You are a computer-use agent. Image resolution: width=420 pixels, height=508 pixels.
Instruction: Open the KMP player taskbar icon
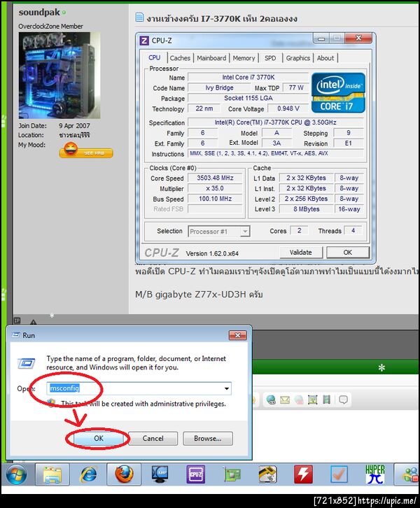pos(160,474)
